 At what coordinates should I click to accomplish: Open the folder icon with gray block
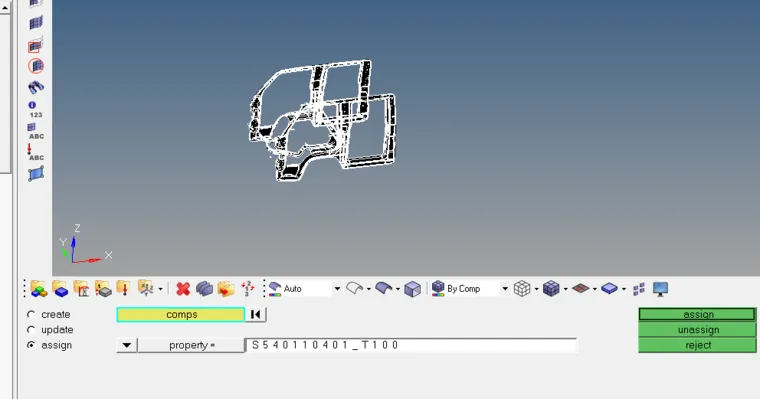[x=103, y=289]
